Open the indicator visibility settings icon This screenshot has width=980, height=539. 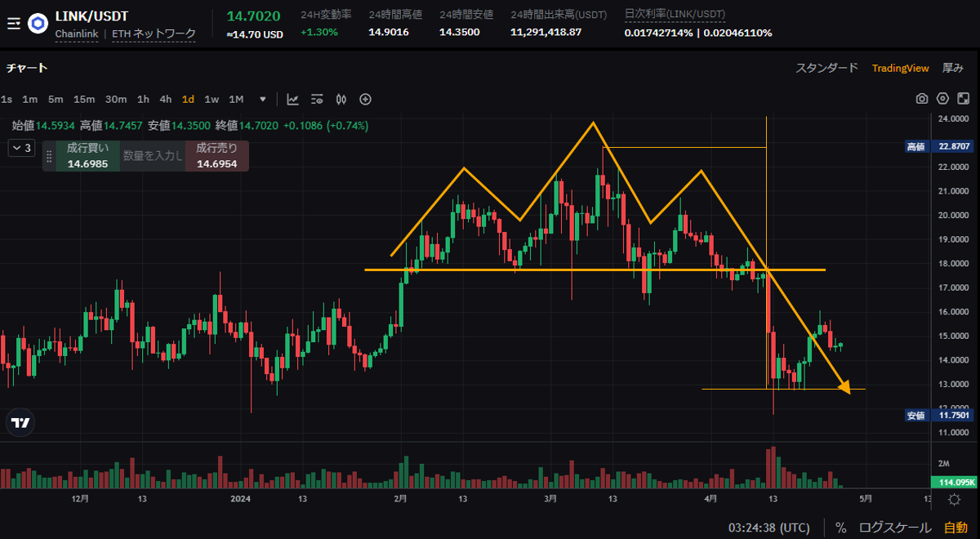tap(317, 100)
